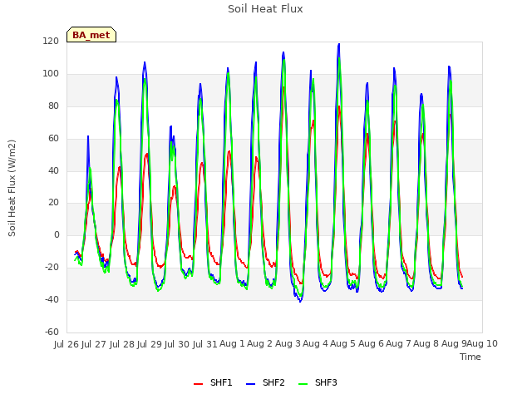
Task: Toggle the SHF2 legend entry
Action: pyautogui.click(x=265, y=382)
